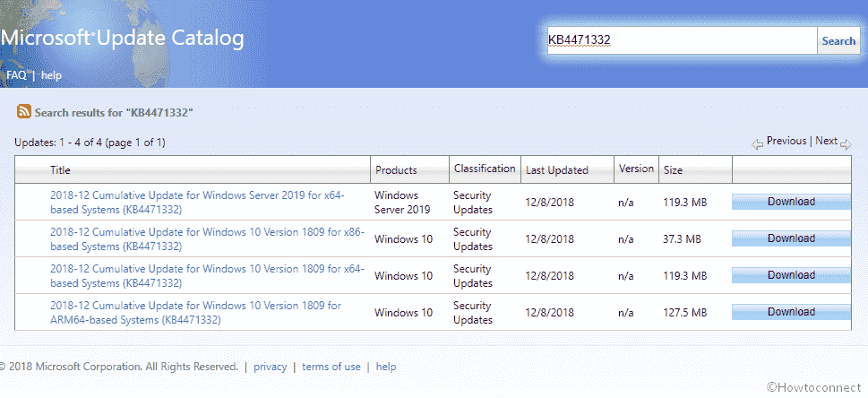The height and width of the screenshot is (398, 868).
Task: Select the Windows Server 2019 product cell
Action: point(402,203)
